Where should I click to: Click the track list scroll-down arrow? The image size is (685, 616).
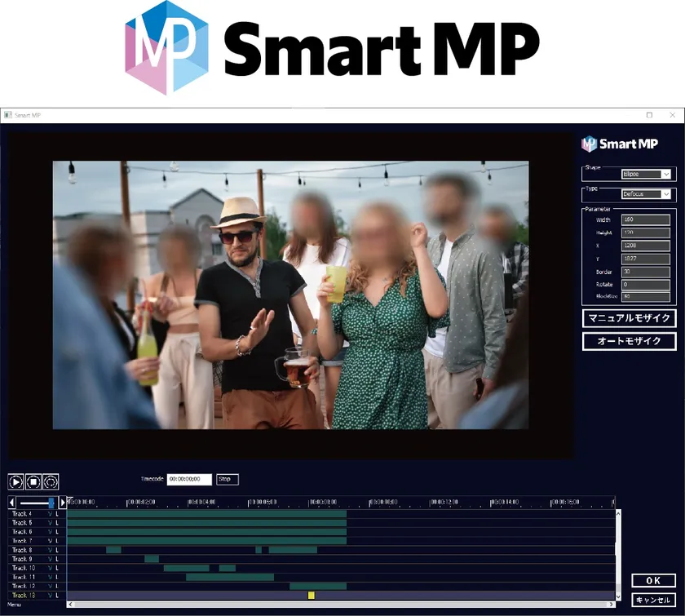617,596
